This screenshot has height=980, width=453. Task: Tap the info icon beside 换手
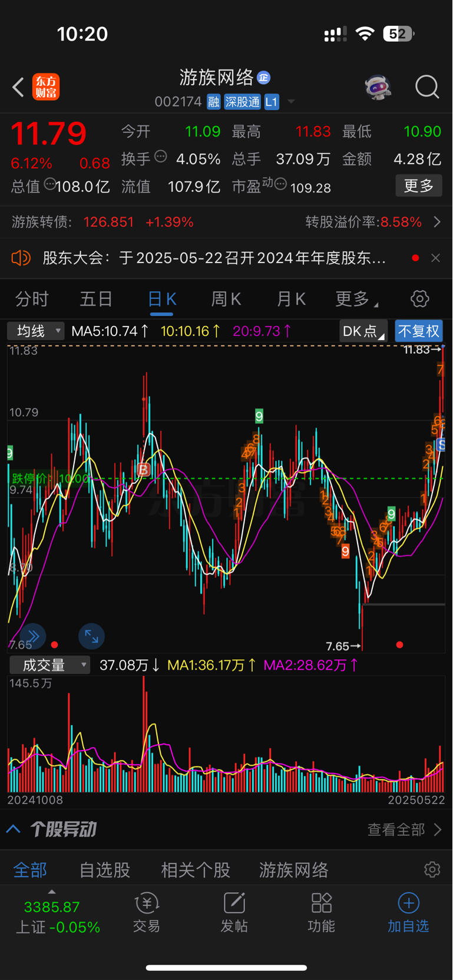tap(161, 157)
